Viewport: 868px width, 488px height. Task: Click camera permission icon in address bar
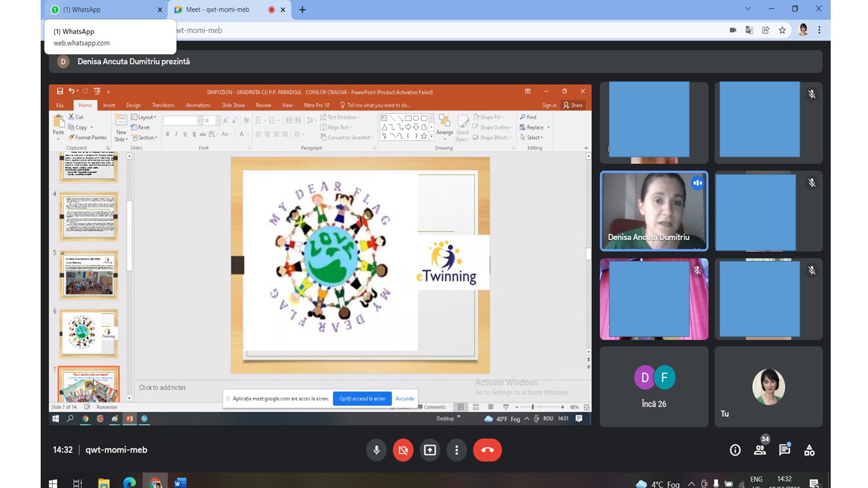coord(732,30)
